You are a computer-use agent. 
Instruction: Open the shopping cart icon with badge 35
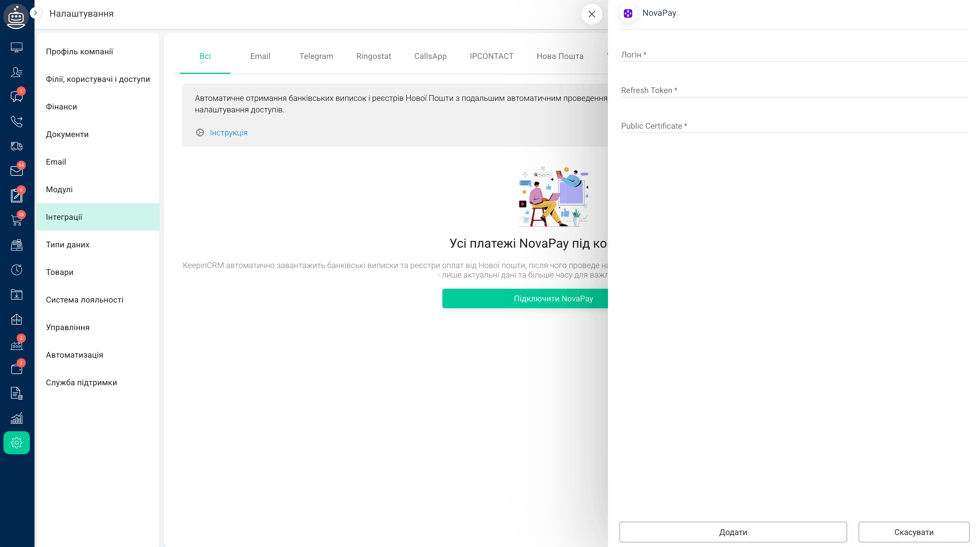[16, 220]
